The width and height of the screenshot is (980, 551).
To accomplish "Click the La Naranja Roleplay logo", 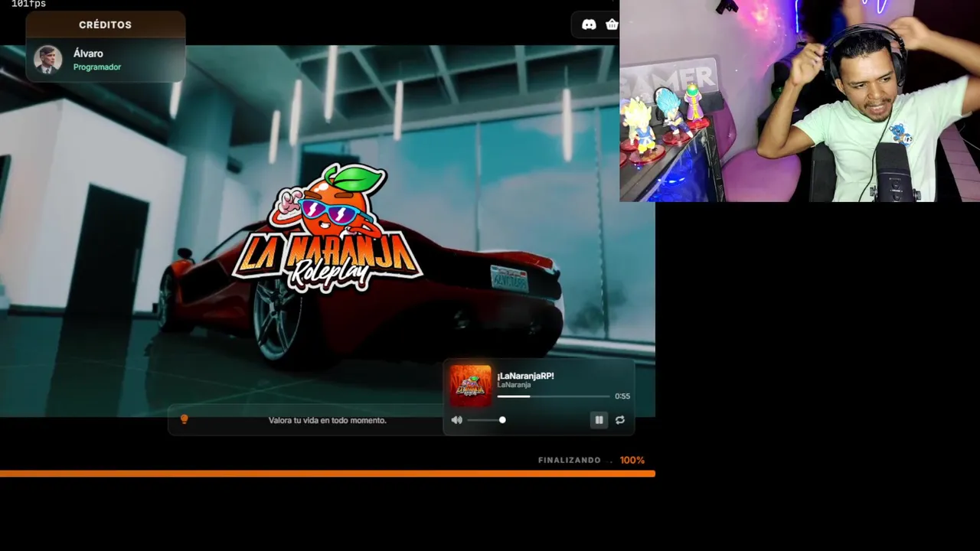I will coord(328,228).
